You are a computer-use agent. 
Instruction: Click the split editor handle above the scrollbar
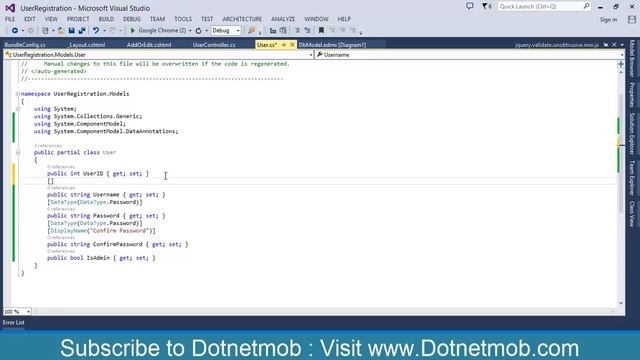[621, 64]
